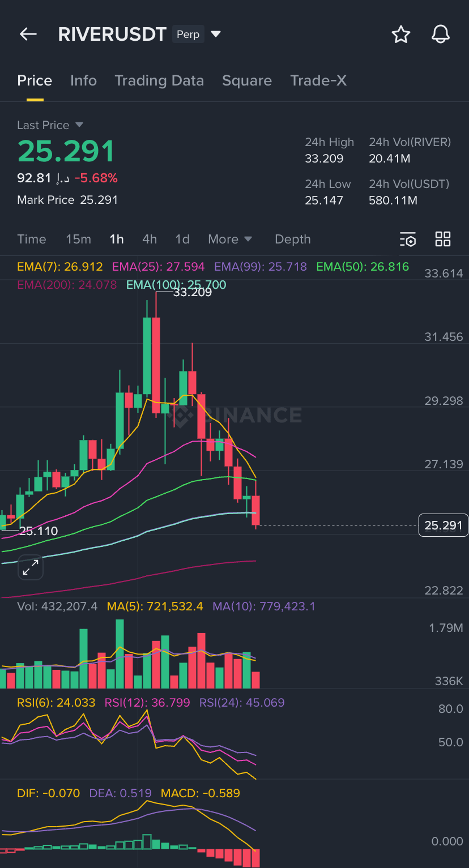Open the Square tab

(247, 80)
